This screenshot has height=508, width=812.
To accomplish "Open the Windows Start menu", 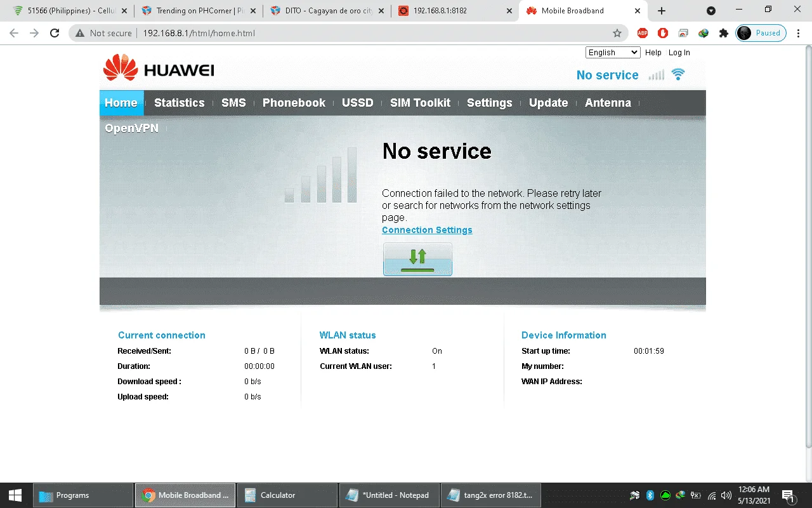I will 15,495.
